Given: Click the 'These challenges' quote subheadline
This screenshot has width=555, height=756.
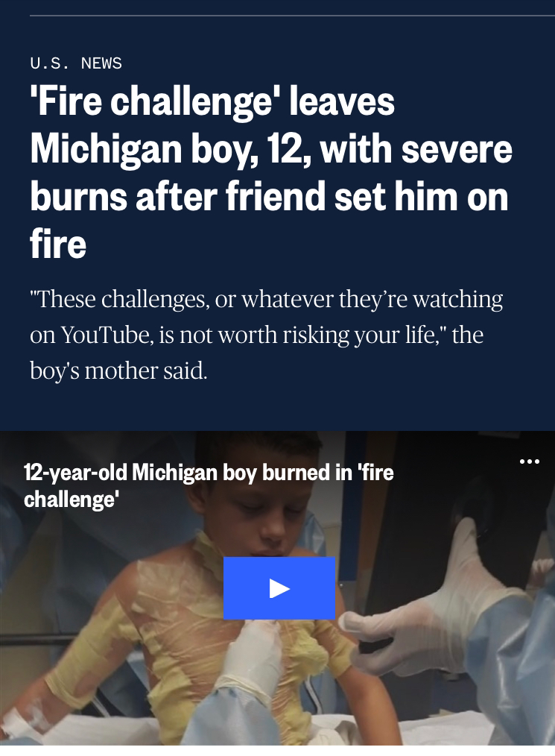Looking at the screenshot, I should tap(266, 335).
